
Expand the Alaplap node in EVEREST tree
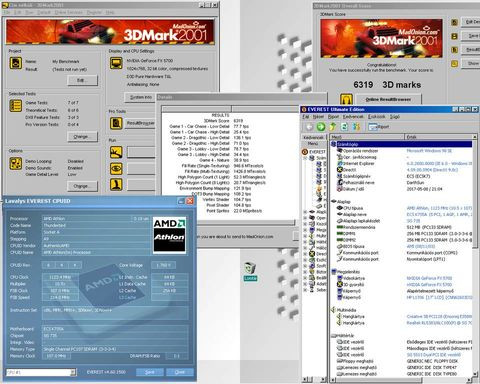coord(305,212)
